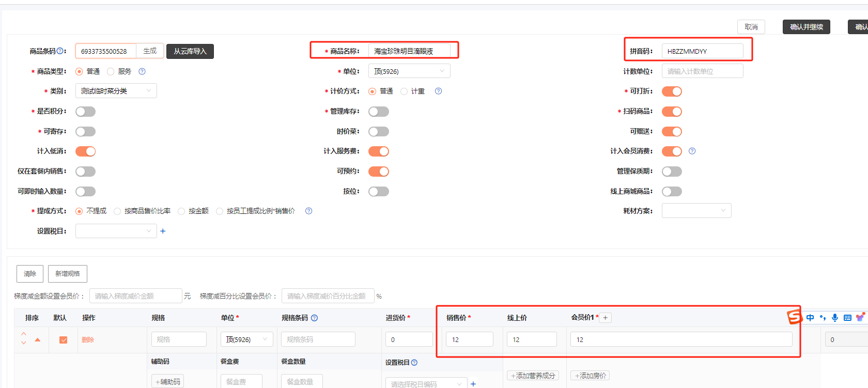Click orange move-up triangle in spec row
Viewport: 868px width, 388px height.
[37, 340]
